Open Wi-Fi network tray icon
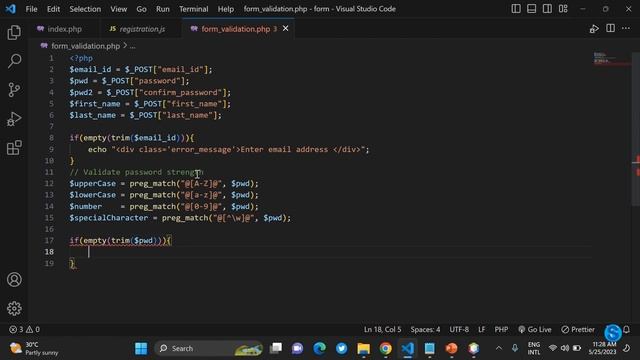This screenshot has width=640, height=360. point(553,348)
